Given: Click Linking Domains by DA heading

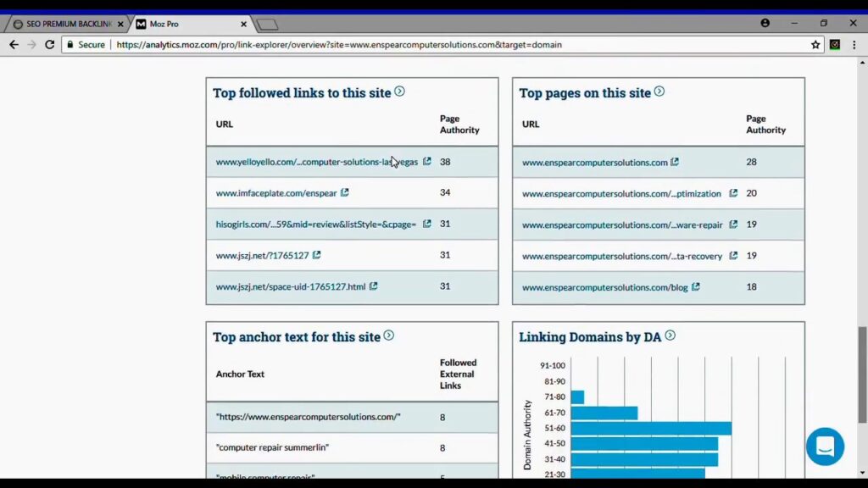Looking at the screenshot, I should pos(590,337).
